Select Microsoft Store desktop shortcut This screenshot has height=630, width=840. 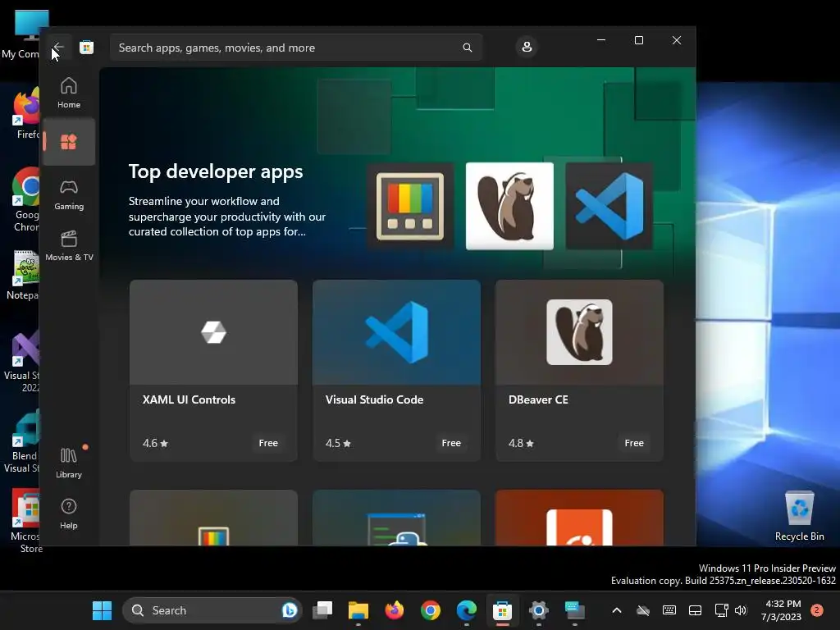[x=25, y=521]
